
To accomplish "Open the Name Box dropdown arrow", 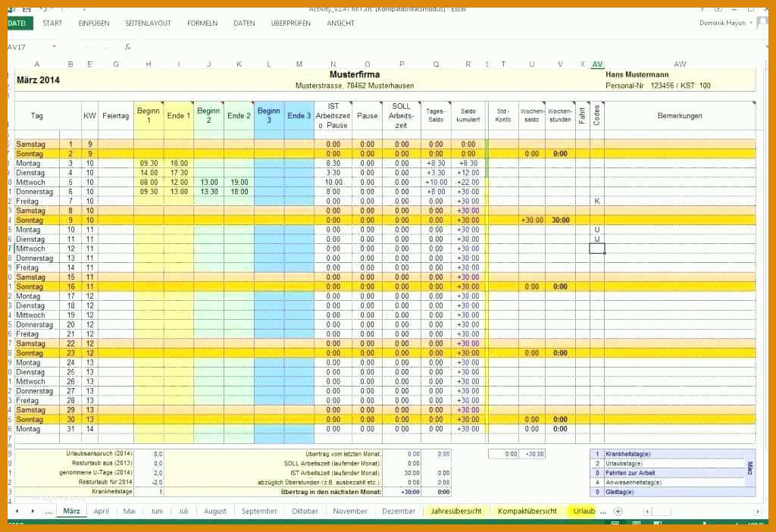I will (54, 47).
